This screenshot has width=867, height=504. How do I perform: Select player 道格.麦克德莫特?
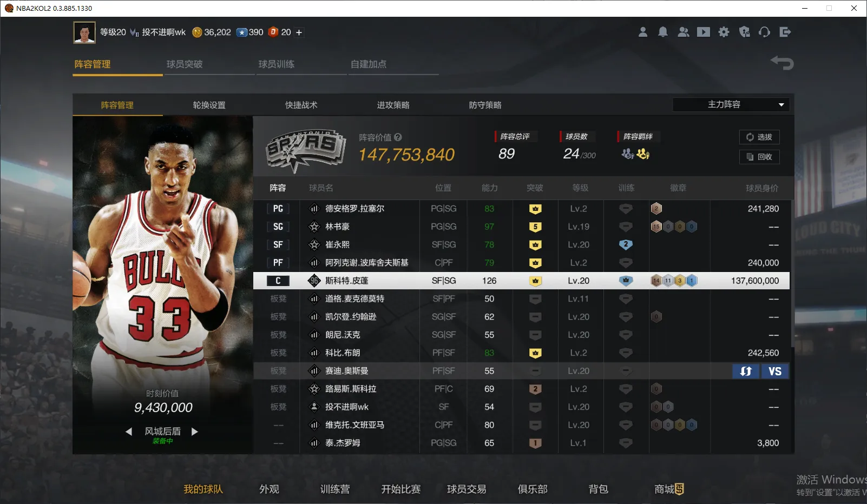pos(354,299)
